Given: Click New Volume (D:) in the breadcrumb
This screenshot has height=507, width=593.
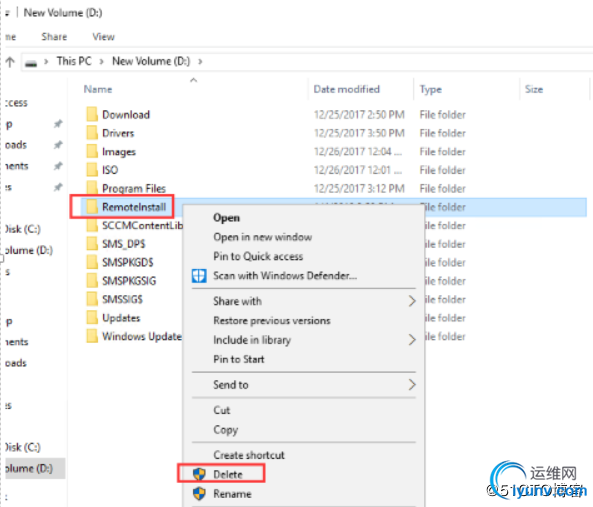Looking at the screenshot, I should pos(151,61).
